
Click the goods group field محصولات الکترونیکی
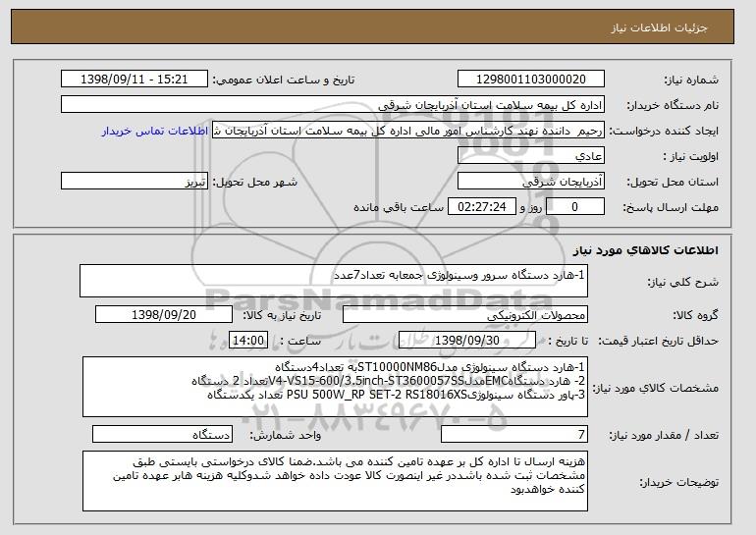click(x=465, y=315)
